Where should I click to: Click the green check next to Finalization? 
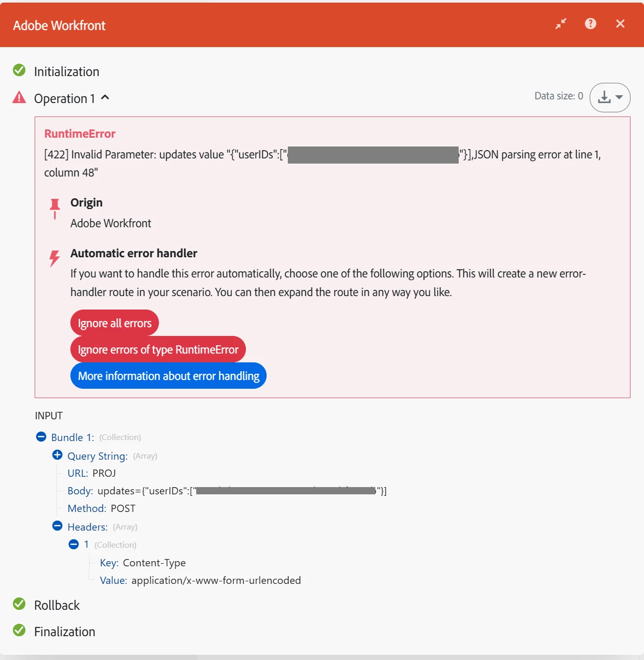[19, 630]
